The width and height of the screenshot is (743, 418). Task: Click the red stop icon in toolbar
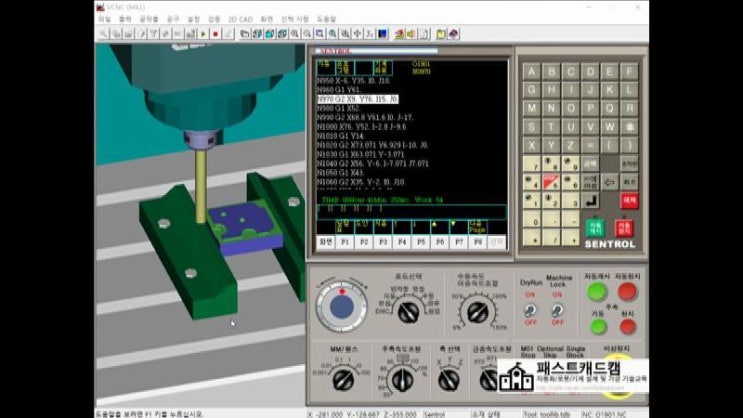[215, 34]
